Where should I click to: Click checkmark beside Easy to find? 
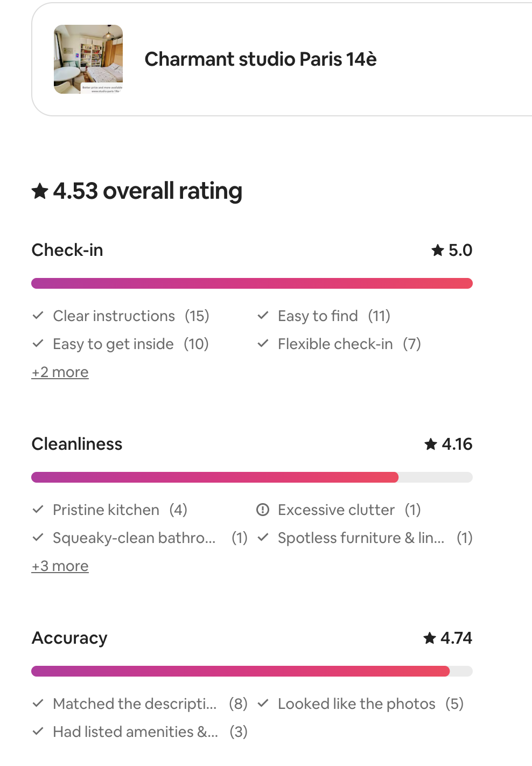(x=263, y=316)
